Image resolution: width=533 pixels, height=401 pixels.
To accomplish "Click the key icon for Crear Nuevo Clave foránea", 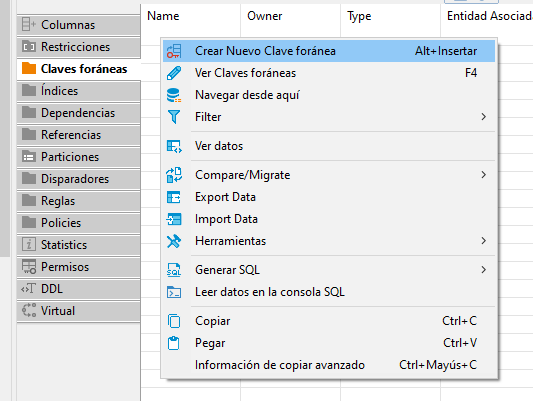I will [x=174, y=51].
